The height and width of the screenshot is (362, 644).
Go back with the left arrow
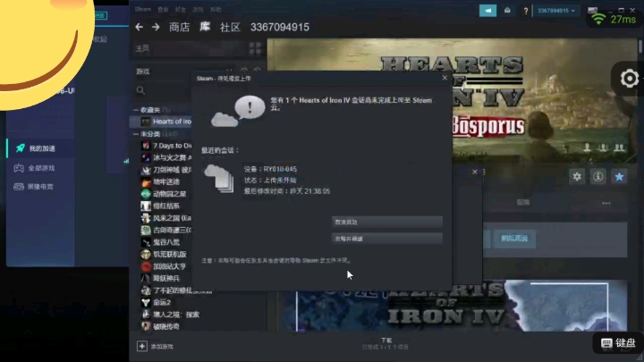point(140,27)
